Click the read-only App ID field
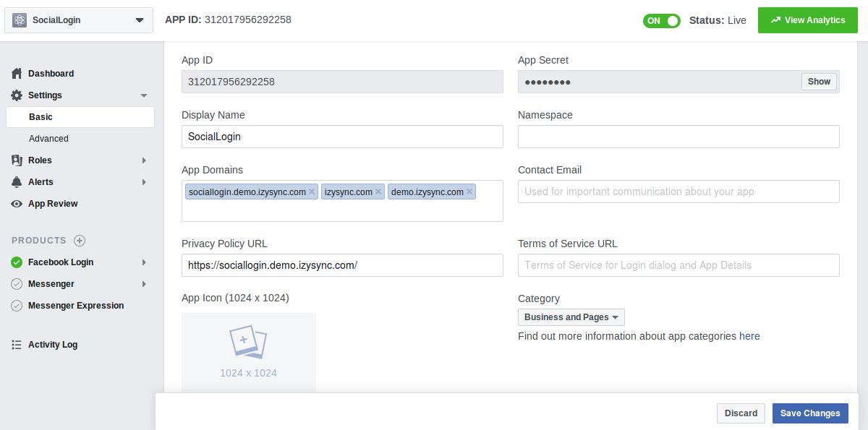 pyautogui.click(x=342, y=82)
